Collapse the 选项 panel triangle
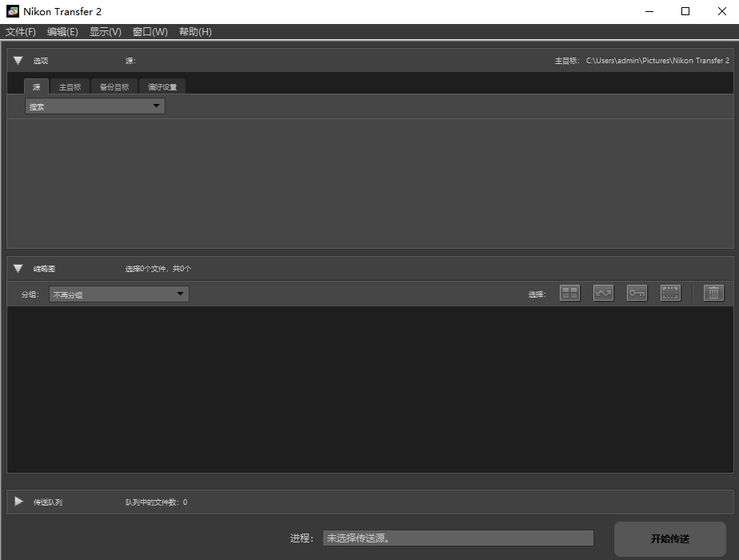Viewport: 739px width, 560px height. tap(18, 61)
